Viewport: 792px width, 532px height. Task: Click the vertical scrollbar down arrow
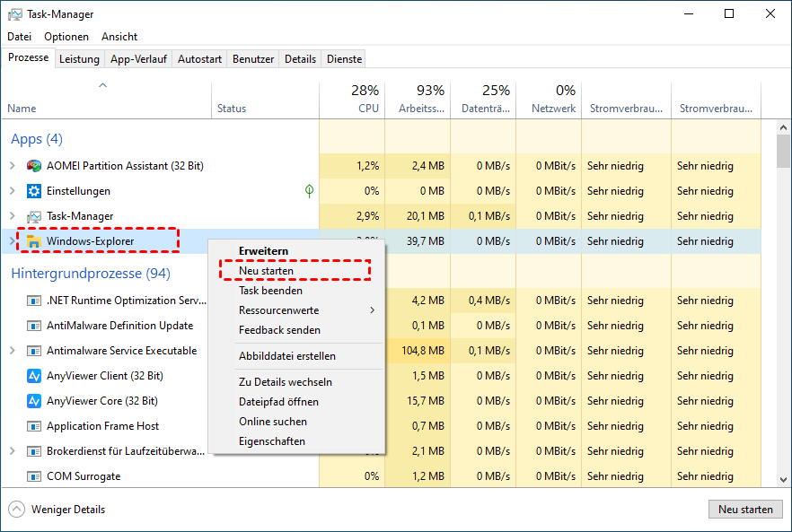tap(783, 482)
